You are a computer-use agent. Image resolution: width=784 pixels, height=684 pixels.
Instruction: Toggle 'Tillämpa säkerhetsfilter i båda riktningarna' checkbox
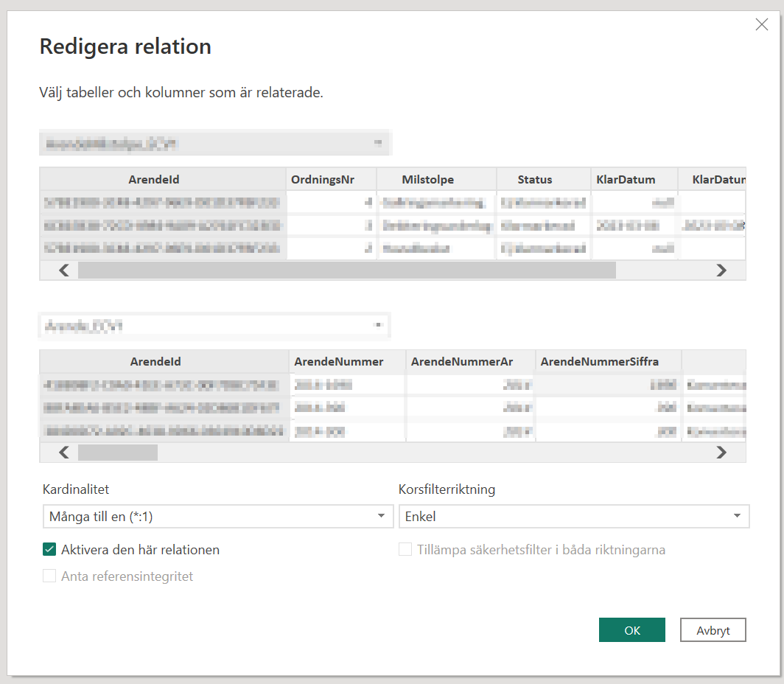coord(405,550)
